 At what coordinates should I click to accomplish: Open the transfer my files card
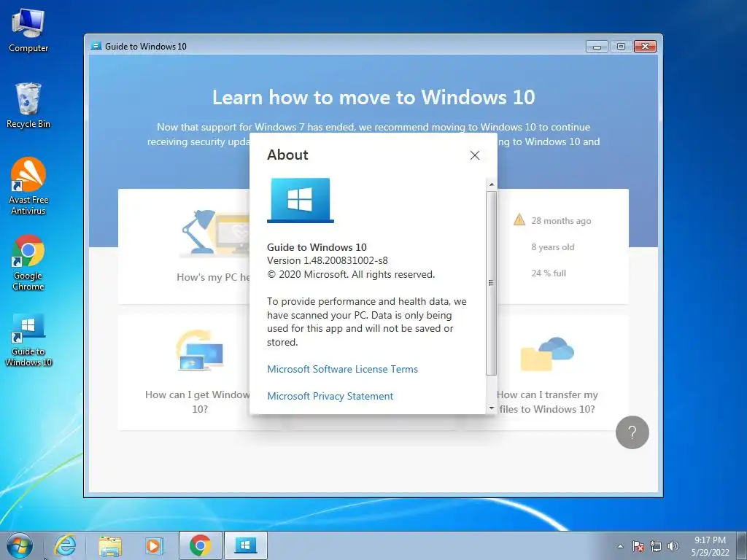[x=562, y=373]
